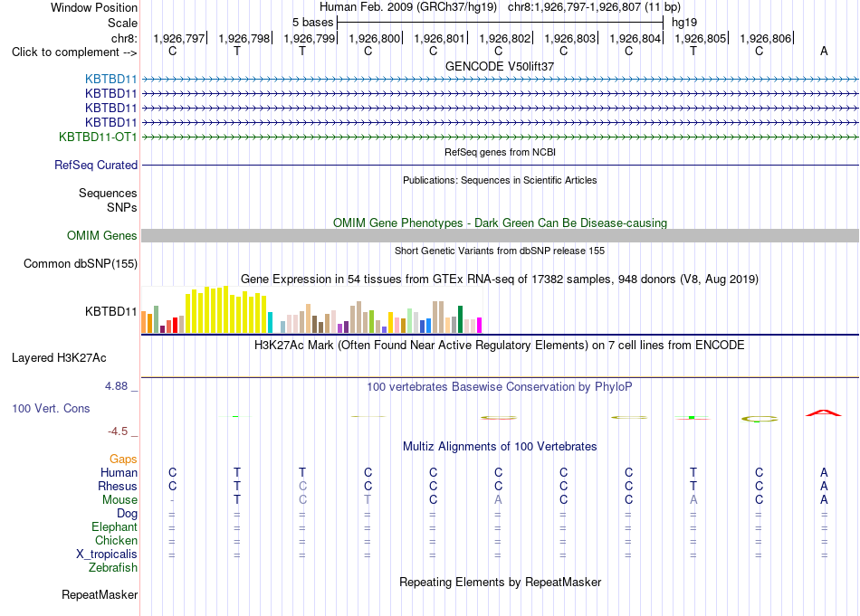Click base A in the Rhesus alignment row
This screenshot has height=616, width=860.
pyautogui.click(x=824, y=486)
